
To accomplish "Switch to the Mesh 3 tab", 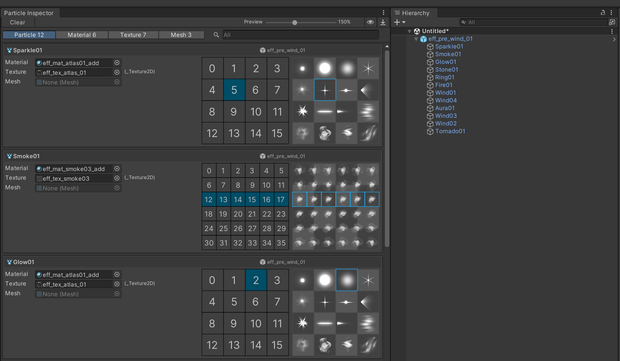I will coord(181,35).
